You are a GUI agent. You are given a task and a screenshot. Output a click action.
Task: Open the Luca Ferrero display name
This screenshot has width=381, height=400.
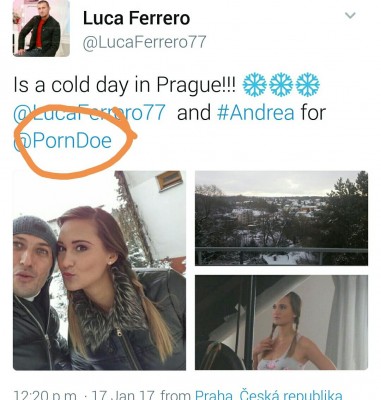pos(136,18)
